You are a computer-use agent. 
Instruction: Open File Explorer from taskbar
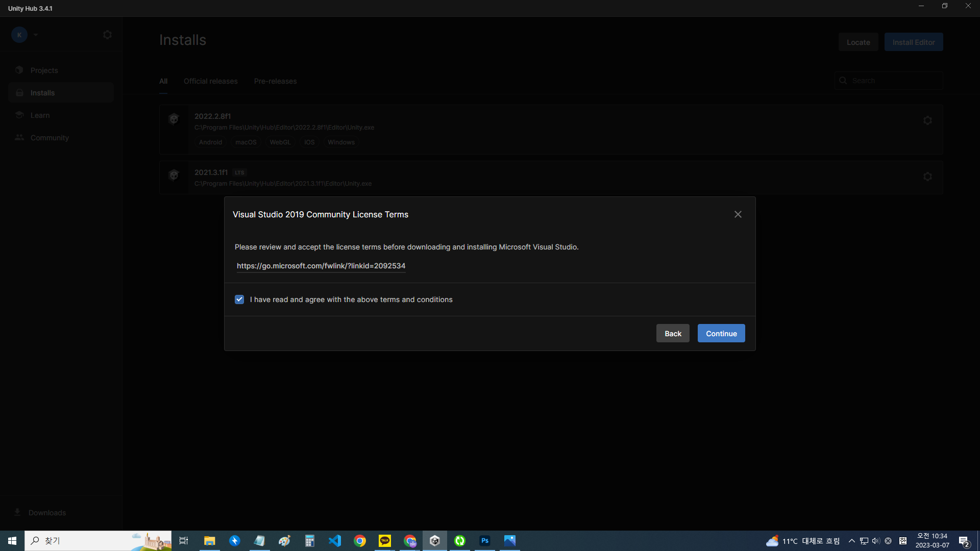point(209,541)
